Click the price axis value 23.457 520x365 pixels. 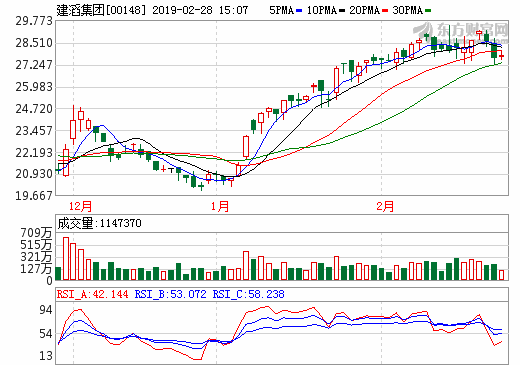[x=34, y=131]
